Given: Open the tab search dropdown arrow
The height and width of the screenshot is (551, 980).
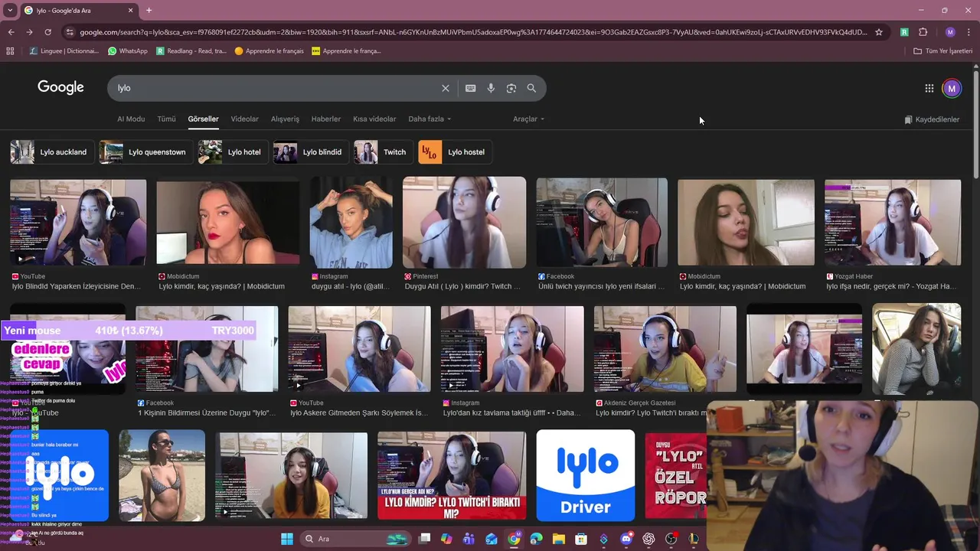Looking at the screenshot, I should click(x=10, y=11).
